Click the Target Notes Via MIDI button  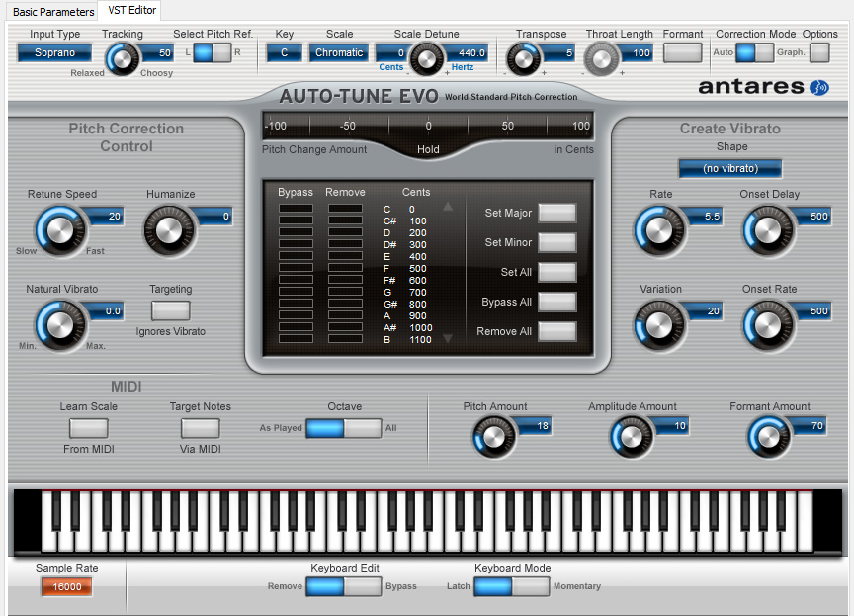click(x=201, y=428)
